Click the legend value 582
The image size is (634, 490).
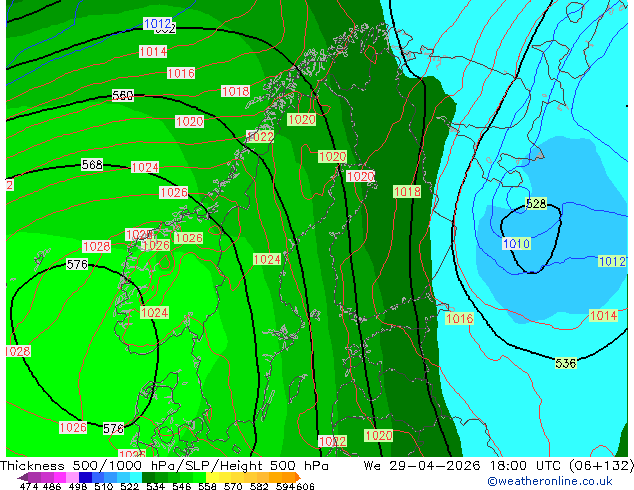click(x=259, y=486)
